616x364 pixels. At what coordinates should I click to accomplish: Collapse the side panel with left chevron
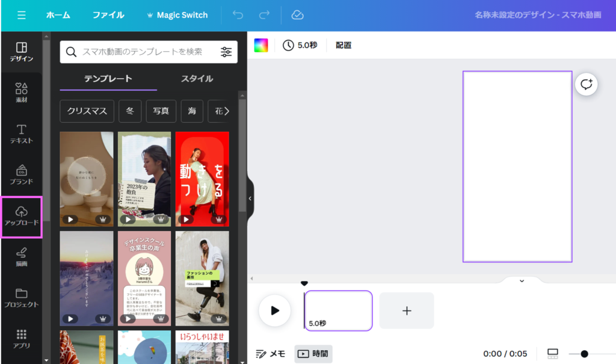(250, 199)
